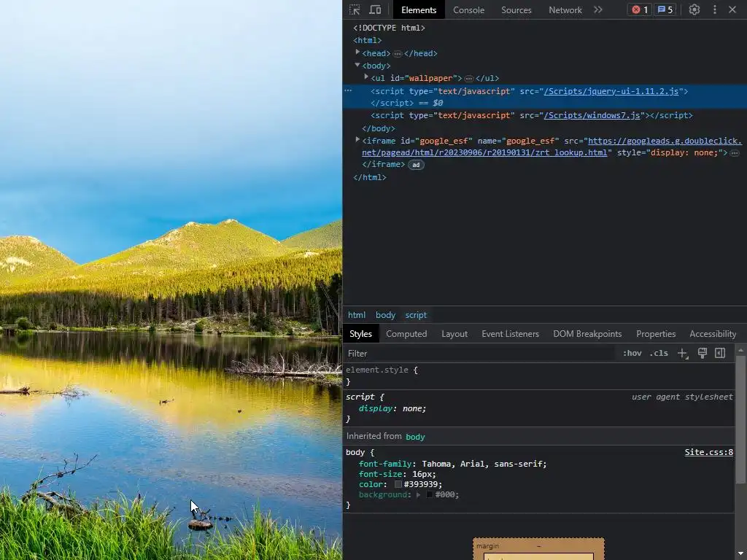Open the #000 background color swatch
Screen dimensions: 747x560
[430, 495]
